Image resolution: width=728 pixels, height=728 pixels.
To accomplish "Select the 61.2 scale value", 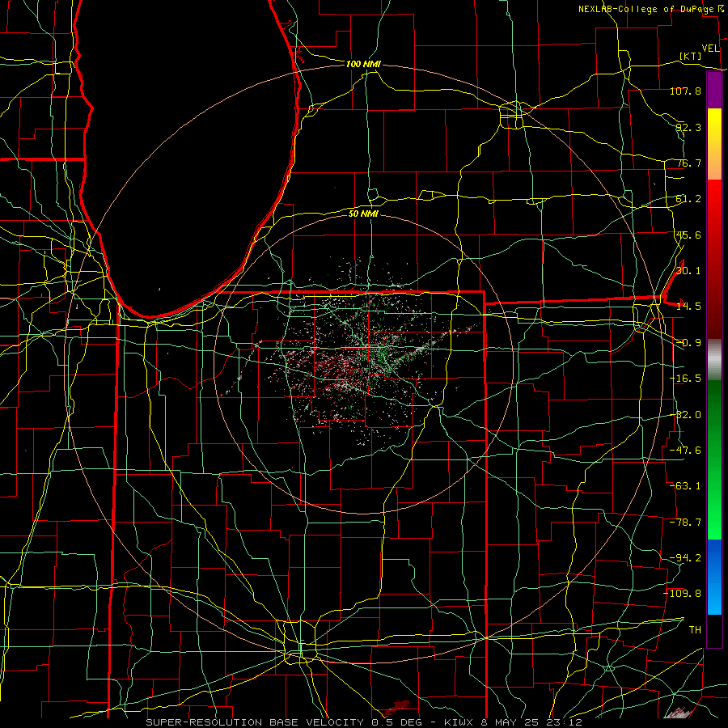I will [x=688, y=199].
